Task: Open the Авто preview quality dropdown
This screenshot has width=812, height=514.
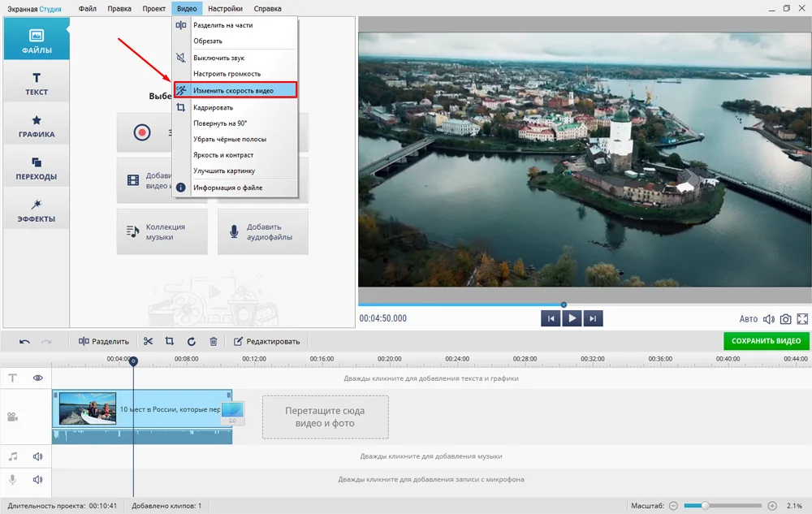Action: (749, 319)
